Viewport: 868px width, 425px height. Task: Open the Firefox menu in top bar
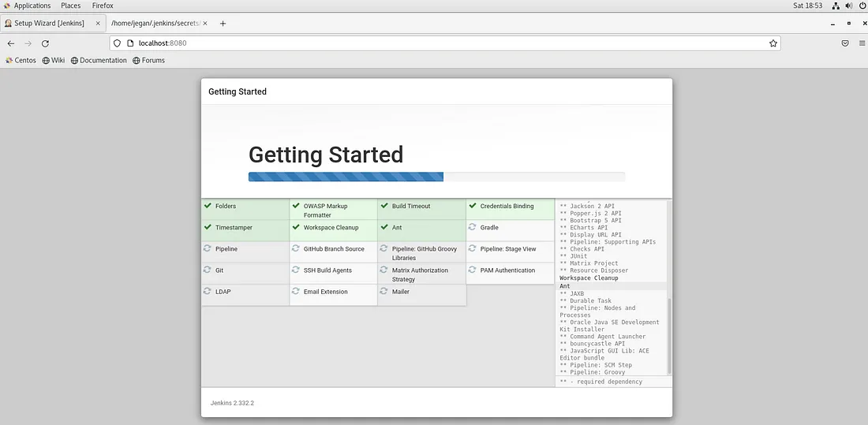[x=103, y=6]
